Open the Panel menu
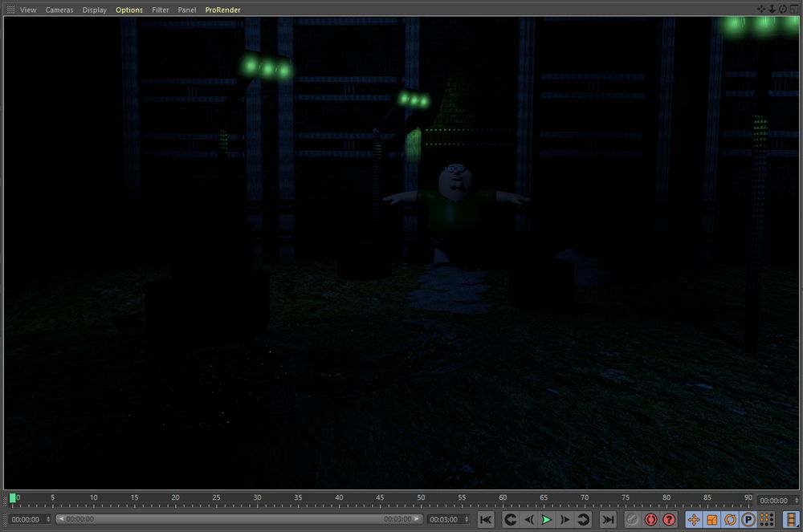803x532 pixels. [187, 10]
